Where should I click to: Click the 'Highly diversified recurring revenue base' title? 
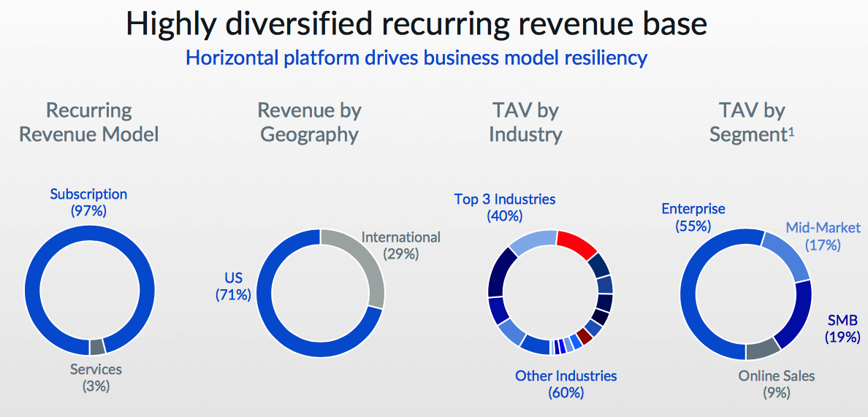(x=417, y=25)
